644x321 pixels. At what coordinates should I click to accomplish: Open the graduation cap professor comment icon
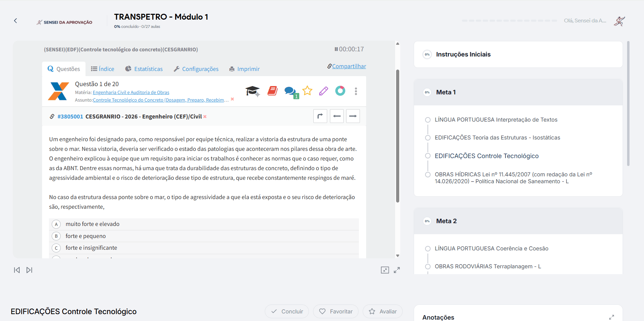[253, 91]
